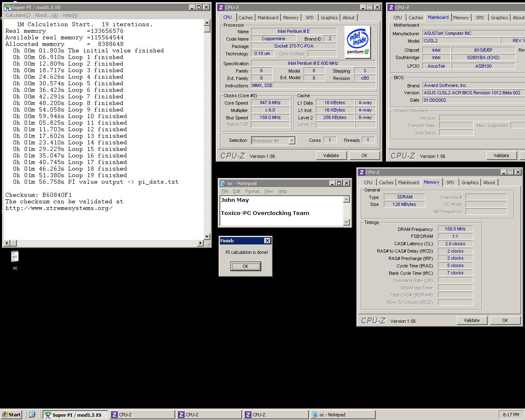Click the Toxico-PC Overclocking Team text in Notepad
The width and height of the screenshot is (525, 420).
[x=265, y=213]
